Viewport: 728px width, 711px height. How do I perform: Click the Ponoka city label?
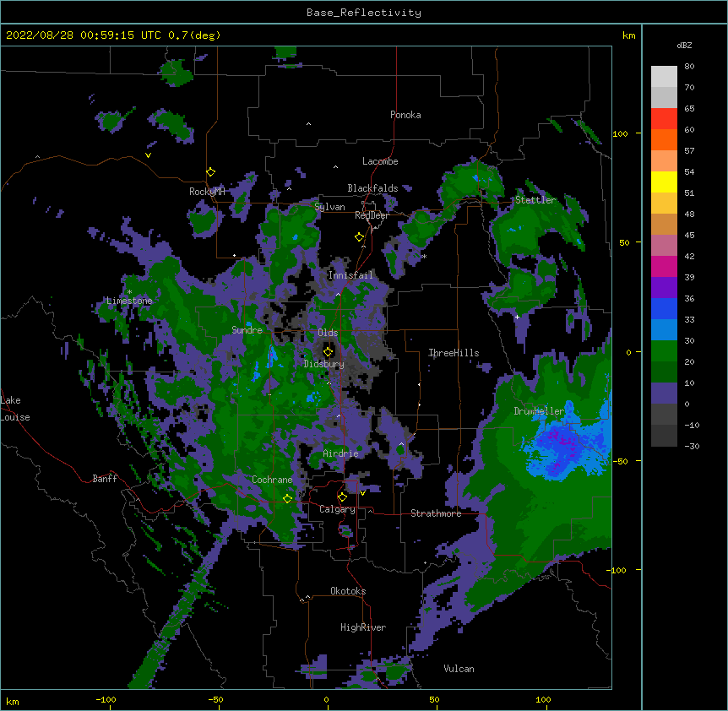pyautogui.click(x=405, y=115)
